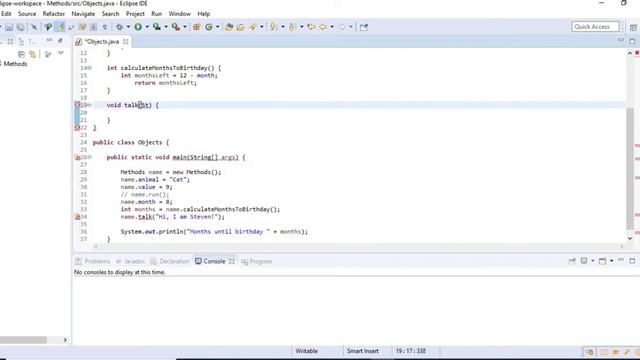640x360 pixels.
Task: Click the Back navigation arrow icon
Action: [323, 27]
